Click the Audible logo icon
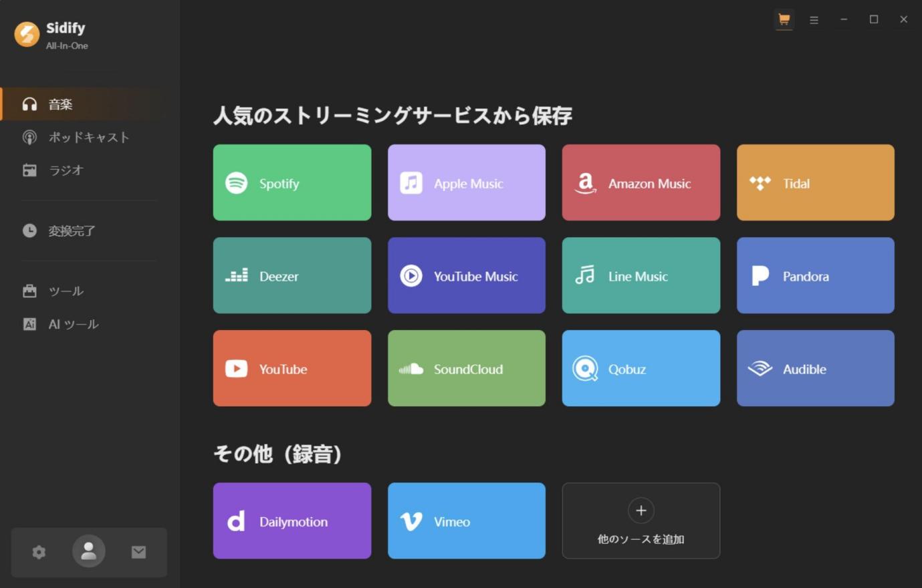This screenshot has height=588, width=922. click(760, 369)
